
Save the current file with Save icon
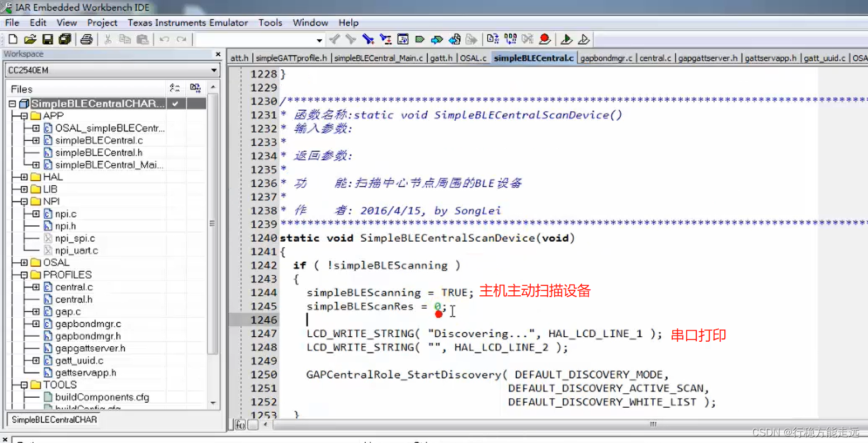(48, 39)
